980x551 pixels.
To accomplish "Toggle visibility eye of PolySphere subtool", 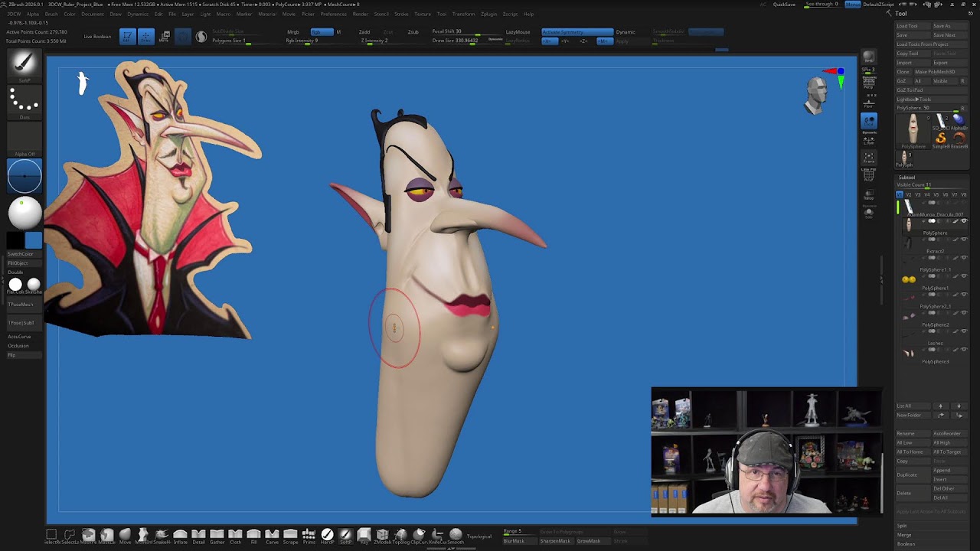I will [964, 220].
